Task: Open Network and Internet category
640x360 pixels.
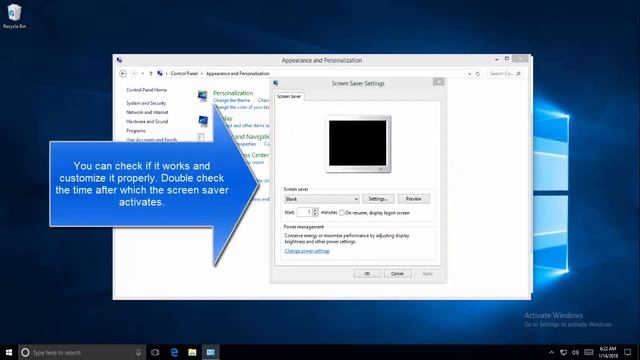Action: tap(147, 112)
